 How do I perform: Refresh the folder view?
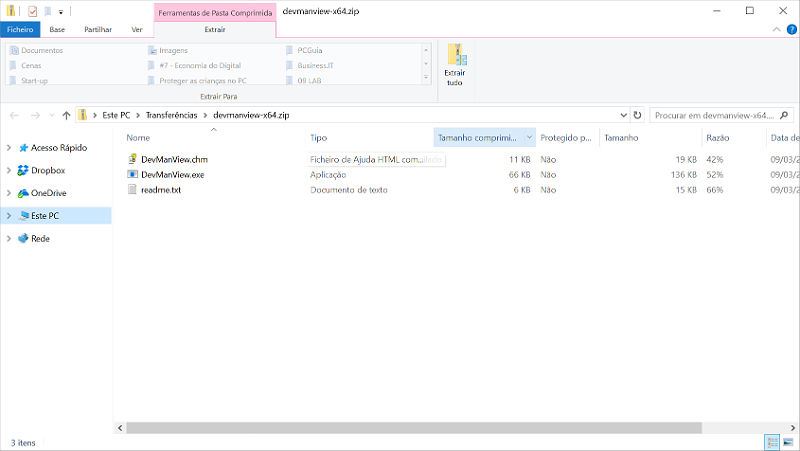637,115
